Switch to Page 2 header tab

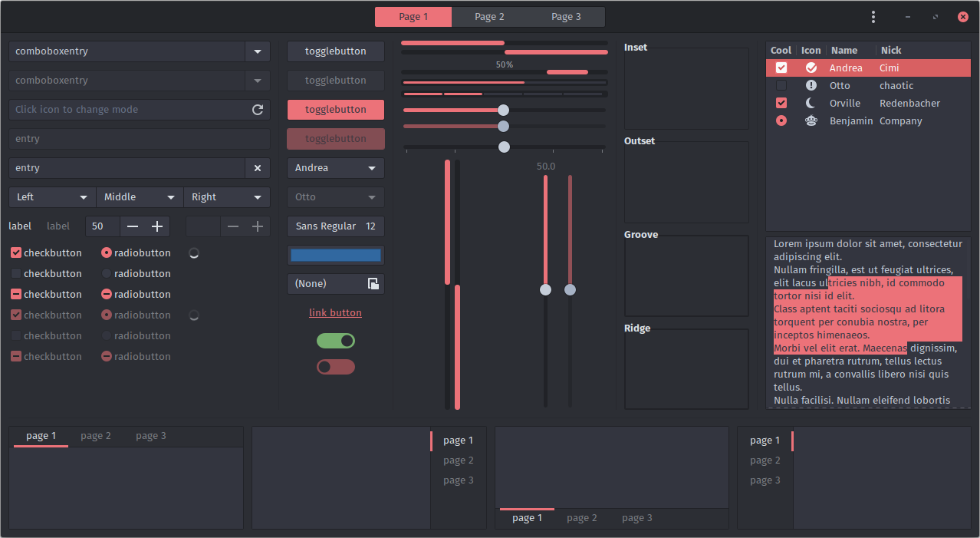489,17
